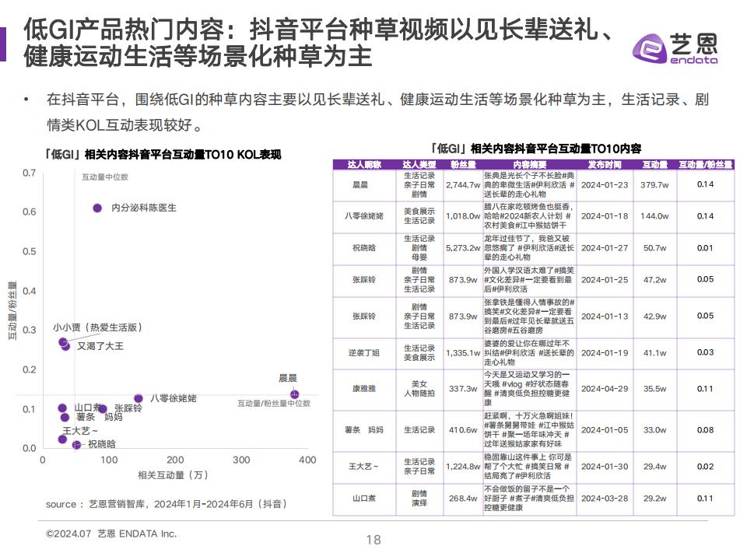Screen dimensions: 747x560
Task: Select the 祝晓晗 name cell in the table
Action: (364, 247)
